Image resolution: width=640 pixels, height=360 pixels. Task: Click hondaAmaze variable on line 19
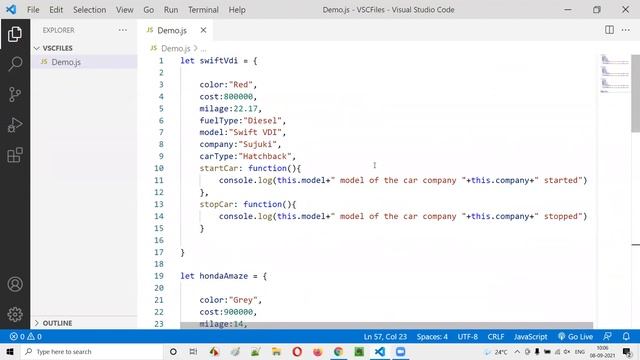point(223,276)
